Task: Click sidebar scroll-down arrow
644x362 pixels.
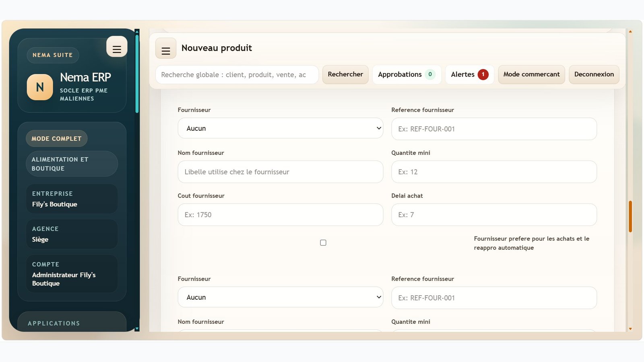Action: 137,329
